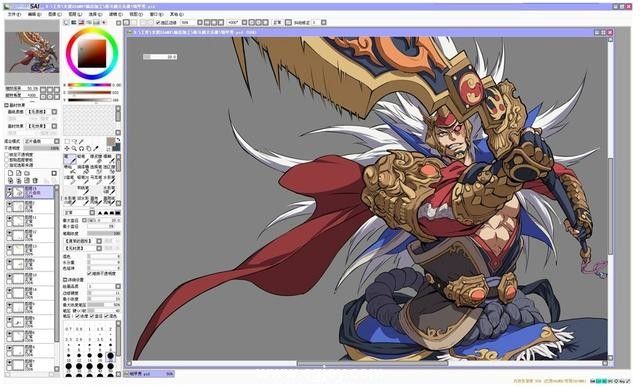The height and width of the screenshot is (387, 640).
Task: Open the Edit menu
Action: pyautogui.click(x=34, y=14)
